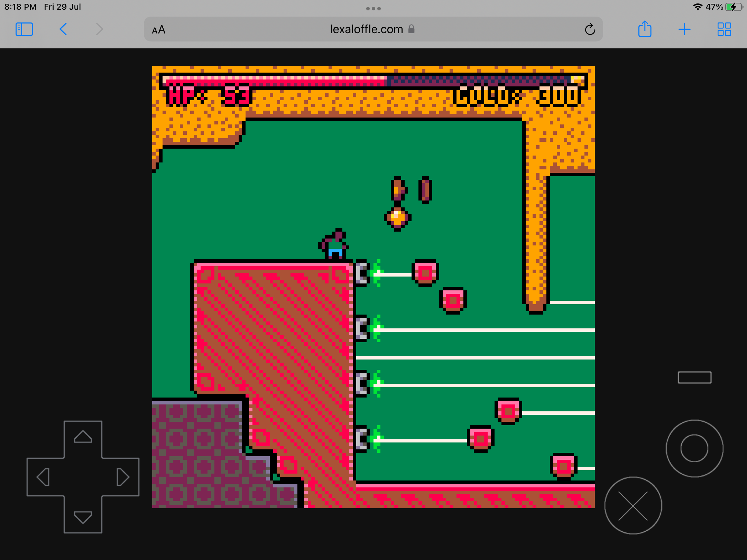
Task: Tap the GOLD 300 counter
Action: [x=517, y=96]
